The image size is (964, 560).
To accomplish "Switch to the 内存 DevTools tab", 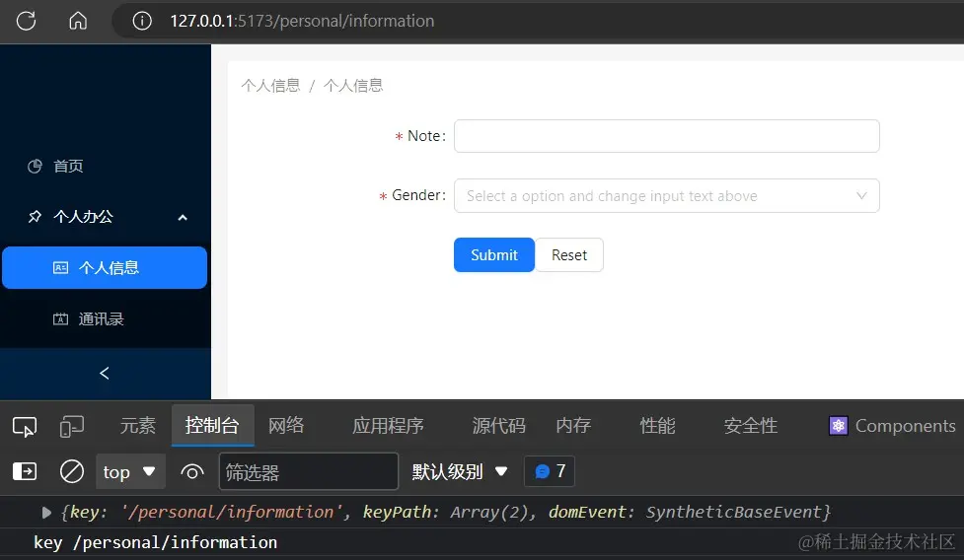I will (573, 426).
